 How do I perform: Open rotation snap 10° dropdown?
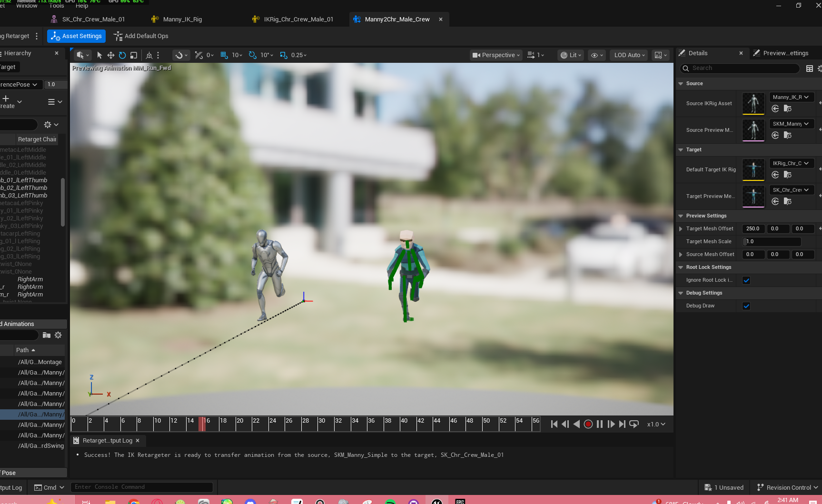267,55
